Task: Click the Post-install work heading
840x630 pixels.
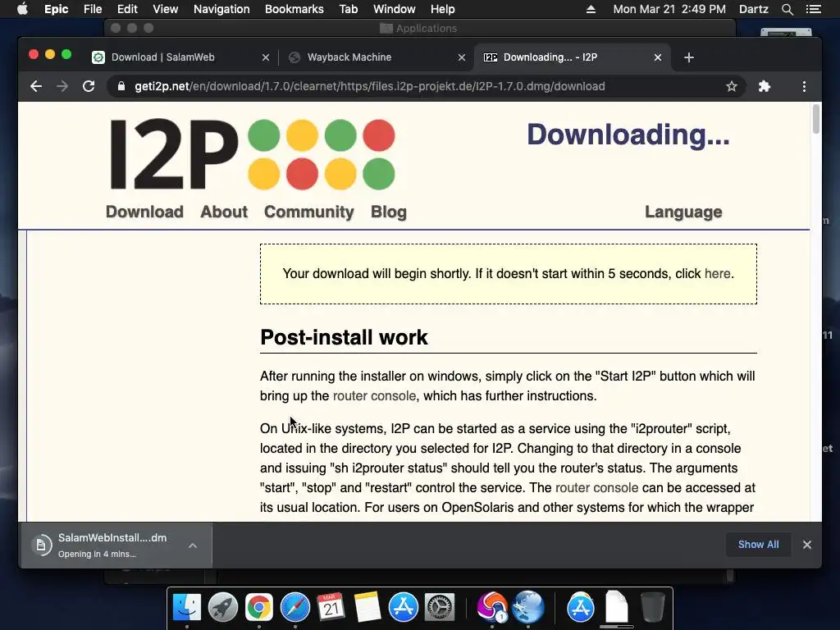Action: (x=344, y=337)
